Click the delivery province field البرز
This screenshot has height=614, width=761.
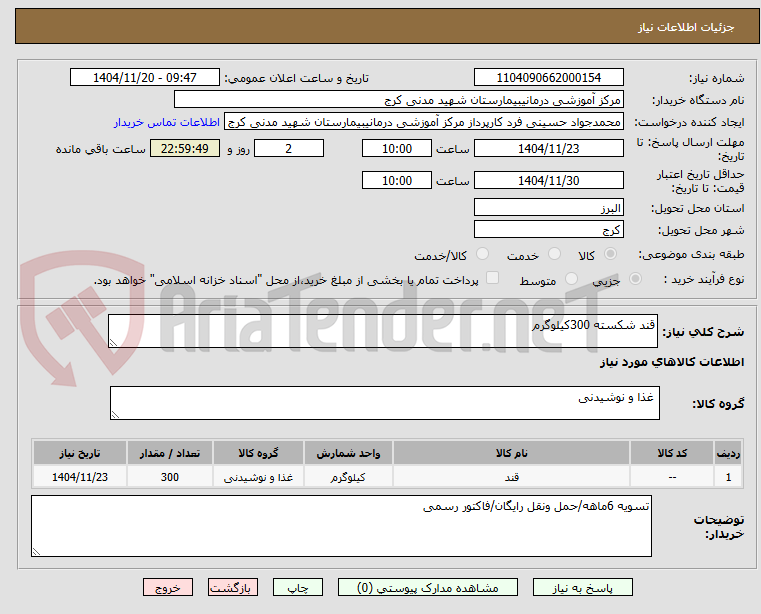point(548,208)
